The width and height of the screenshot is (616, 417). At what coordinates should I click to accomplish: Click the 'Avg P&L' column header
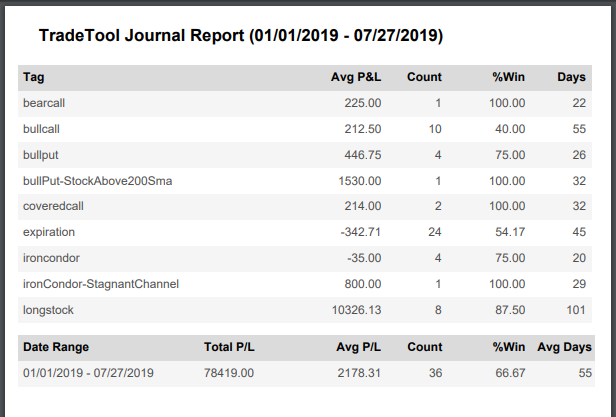[x=356, y=77]
